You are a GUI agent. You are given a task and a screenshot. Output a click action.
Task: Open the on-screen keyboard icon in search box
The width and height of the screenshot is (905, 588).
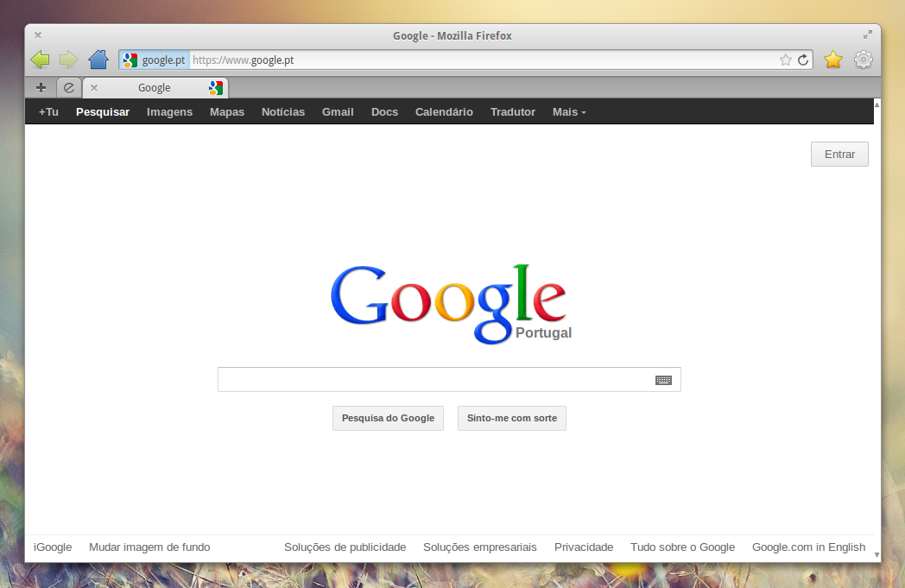[x=663, y=380]
